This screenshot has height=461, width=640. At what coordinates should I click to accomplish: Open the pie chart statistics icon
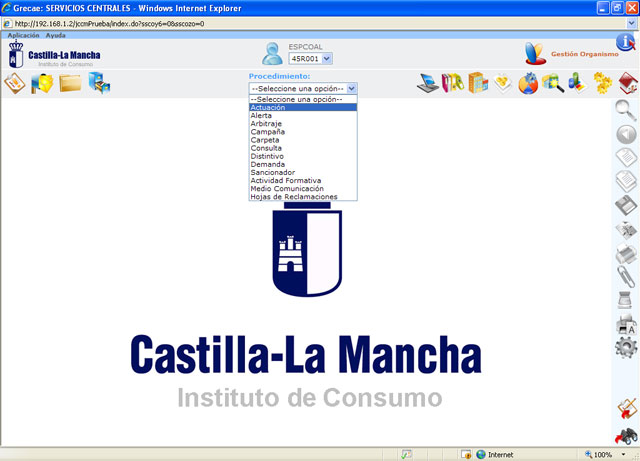[x=528, y=83]
